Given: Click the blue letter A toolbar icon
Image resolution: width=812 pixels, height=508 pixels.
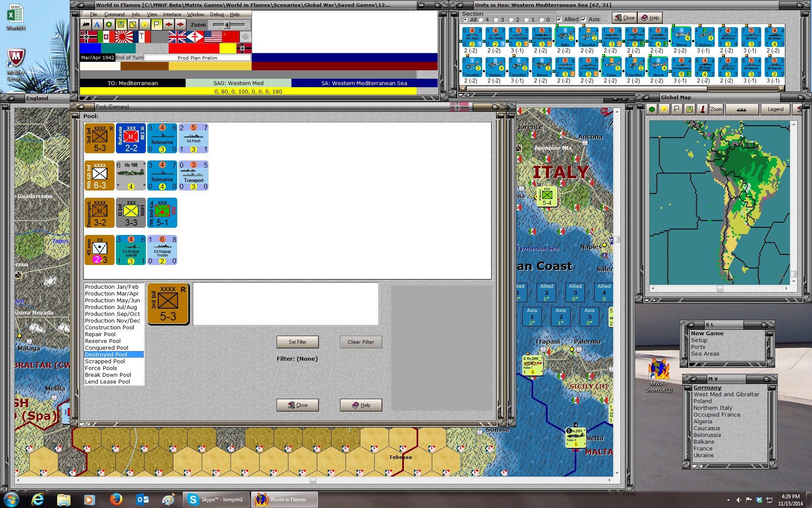Looking at the screenshot, I should 97,25.
